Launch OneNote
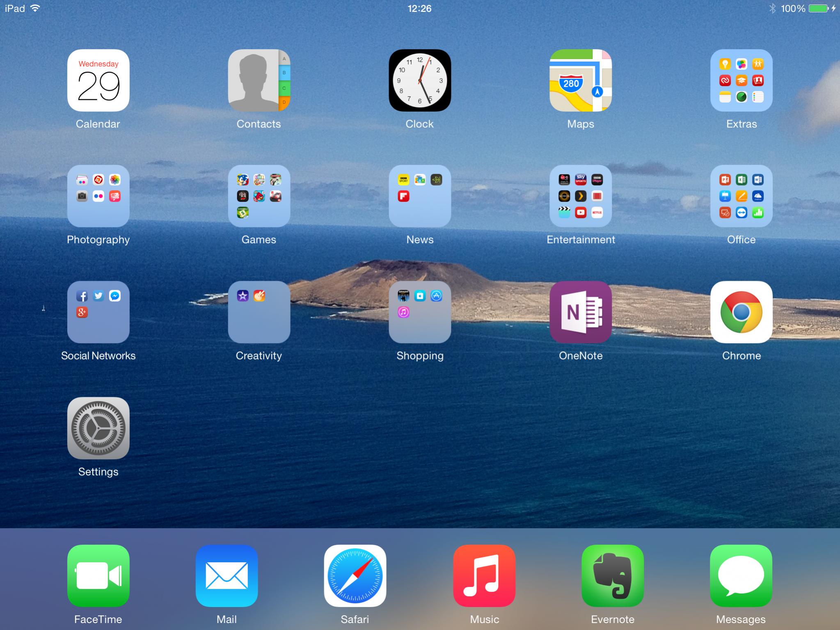840x630 pixels. (581, 312)
